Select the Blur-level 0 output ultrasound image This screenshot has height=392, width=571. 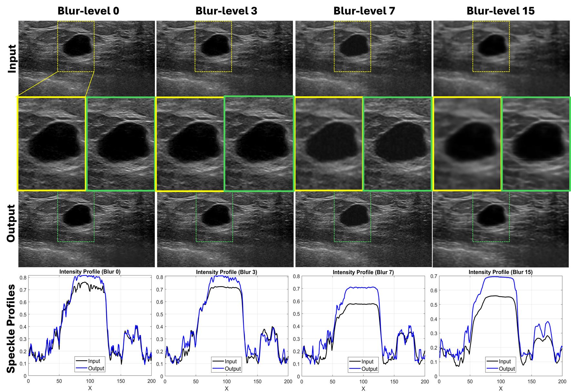pyautogui.click(x=87, y=229)
